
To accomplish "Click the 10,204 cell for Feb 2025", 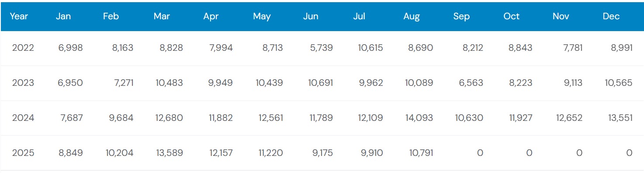I will (120, 153).
